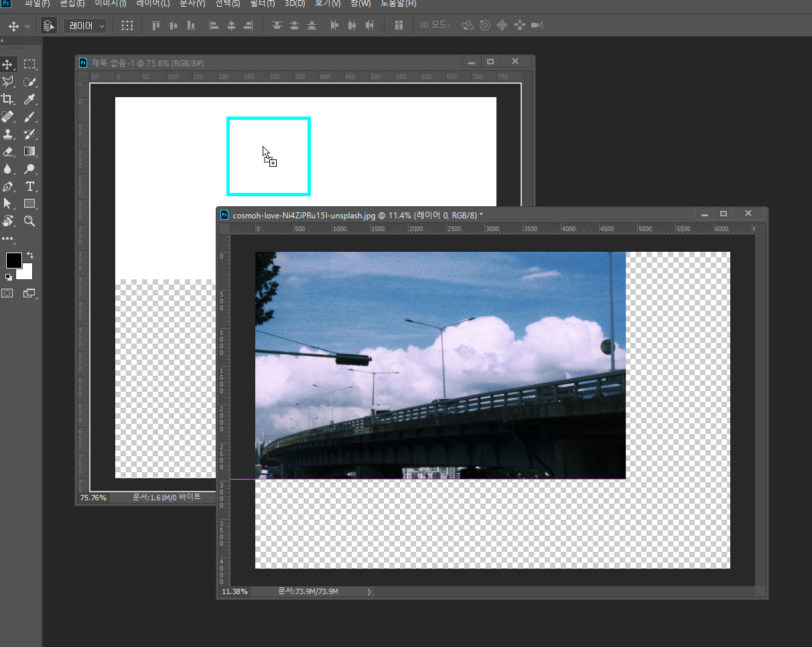Select the Quick Selection tool

[29, 82]
